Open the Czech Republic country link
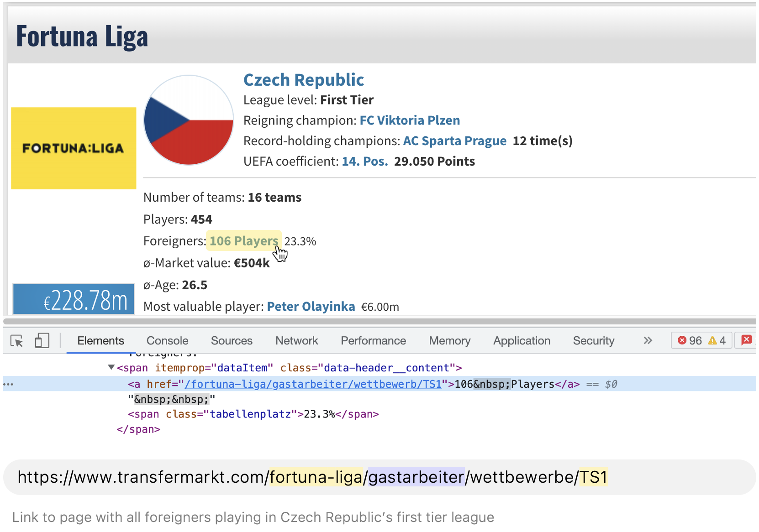759x532 pixels. click(304, 80)
